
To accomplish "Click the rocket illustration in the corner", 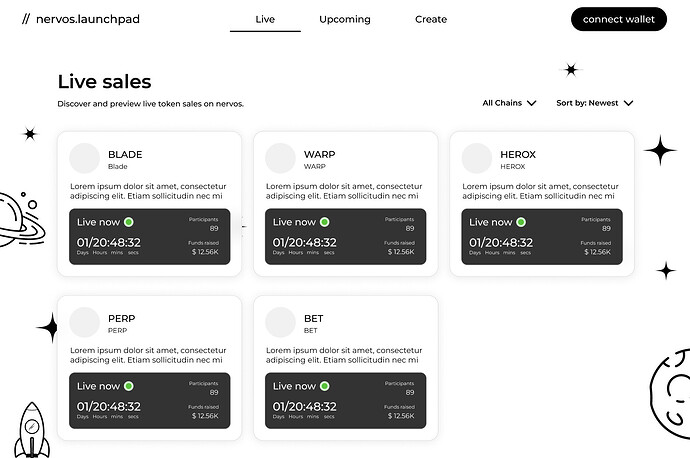I will click(32, 430).
